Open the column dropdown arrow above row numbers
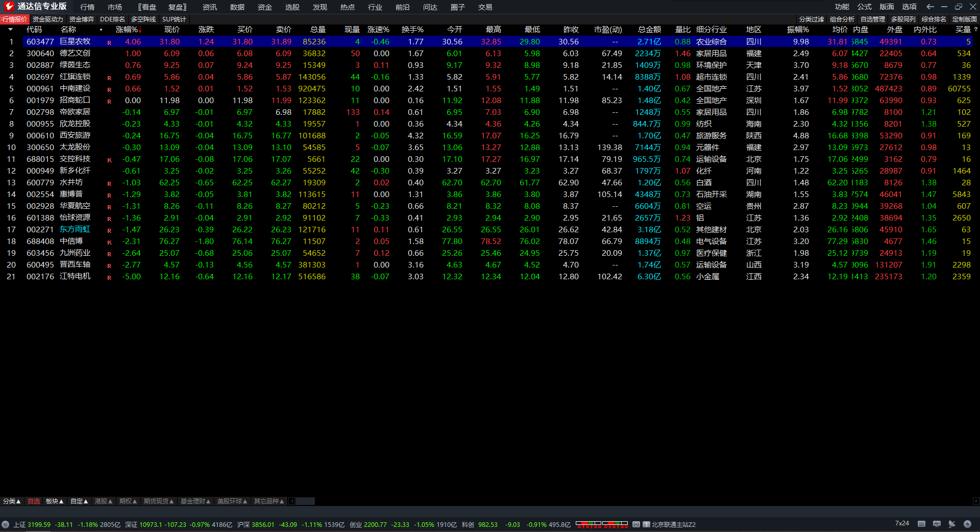 coord(10,30)
